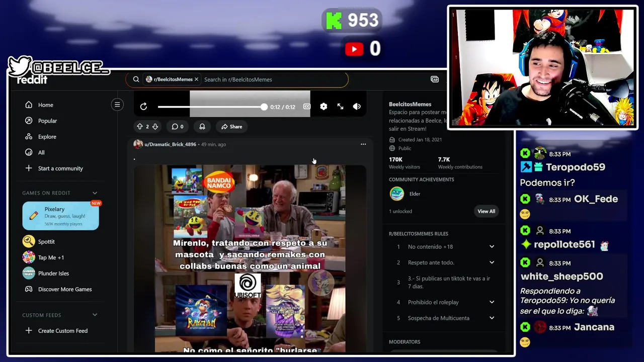Expand the video to fullscreen
Screen dimensions: 644x362
tap(340, 107)
